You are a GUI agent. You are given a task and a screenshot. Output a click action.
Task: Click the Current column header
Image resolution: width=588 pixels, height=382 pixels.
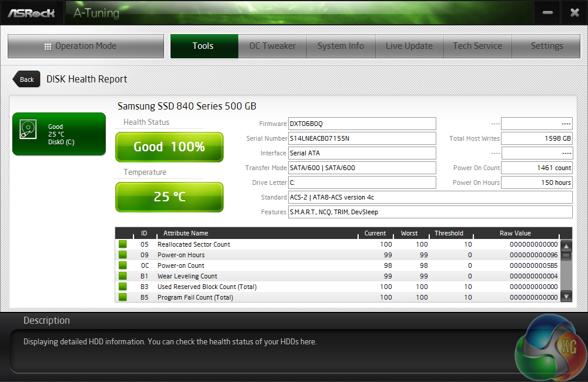(375, 233)
